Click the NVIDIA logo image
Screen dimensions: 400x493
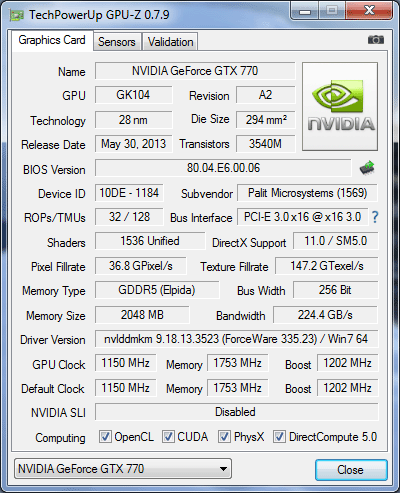[x=340, y=106]
